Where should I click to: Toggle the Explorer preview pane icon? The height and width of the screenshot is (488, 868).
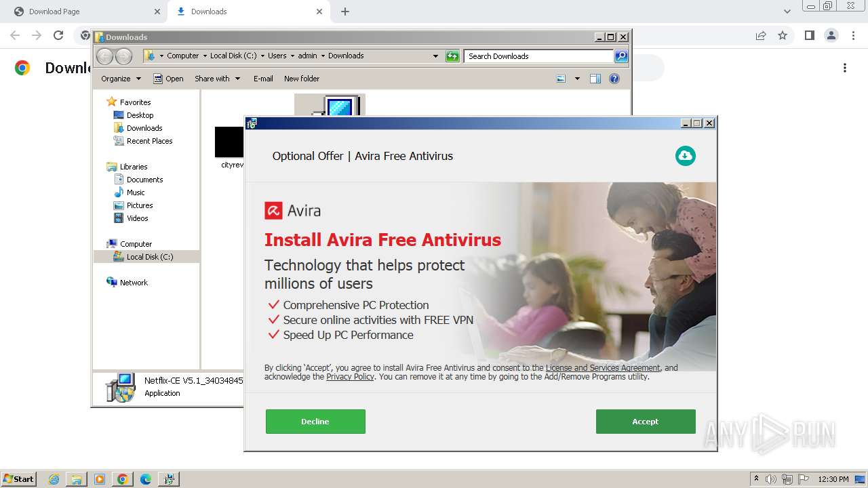(x=595, y=79)
